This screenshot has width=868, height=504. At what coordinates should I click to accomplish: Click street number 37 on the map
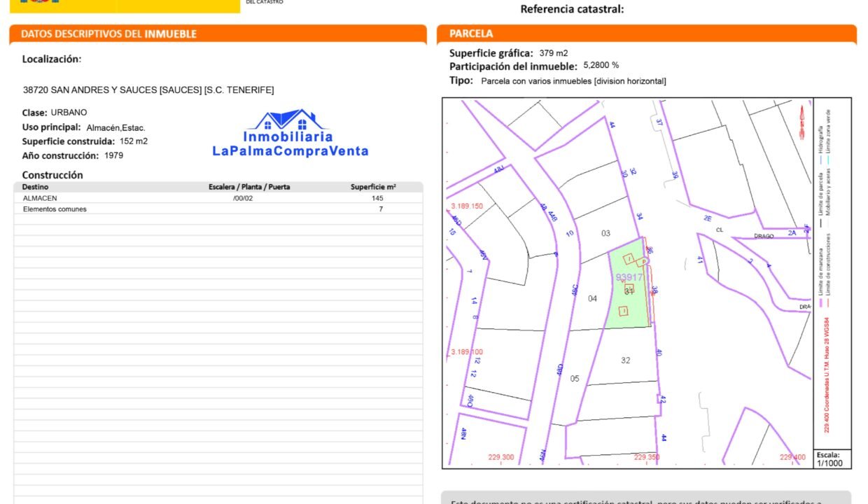pos(659,122)
